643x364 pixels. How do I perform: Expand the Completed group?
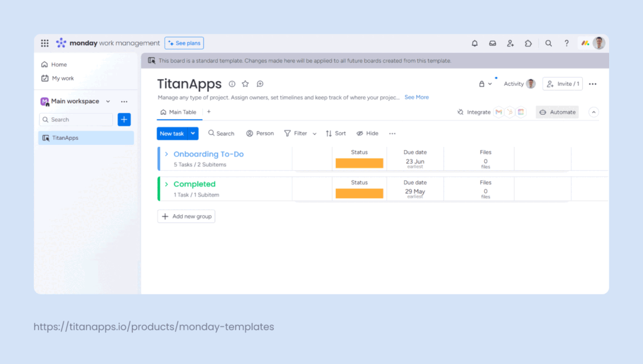point(166,185)
